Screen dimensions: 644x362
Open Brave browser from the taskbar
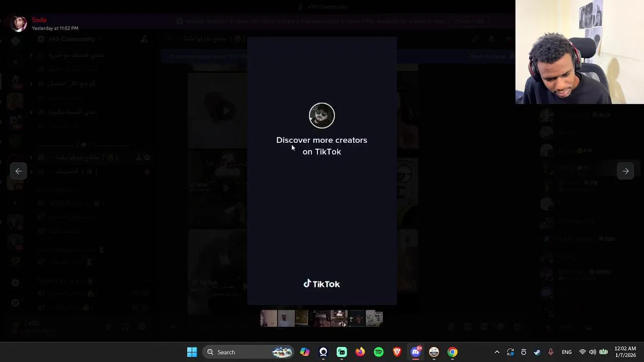[x=397, y=352]
